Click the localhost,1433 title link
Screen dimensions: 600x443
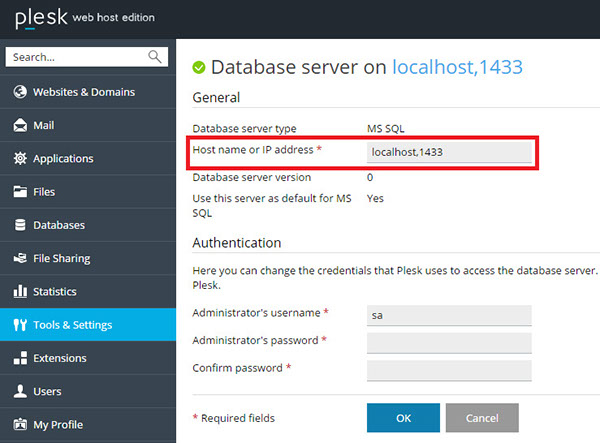(457, 67)
